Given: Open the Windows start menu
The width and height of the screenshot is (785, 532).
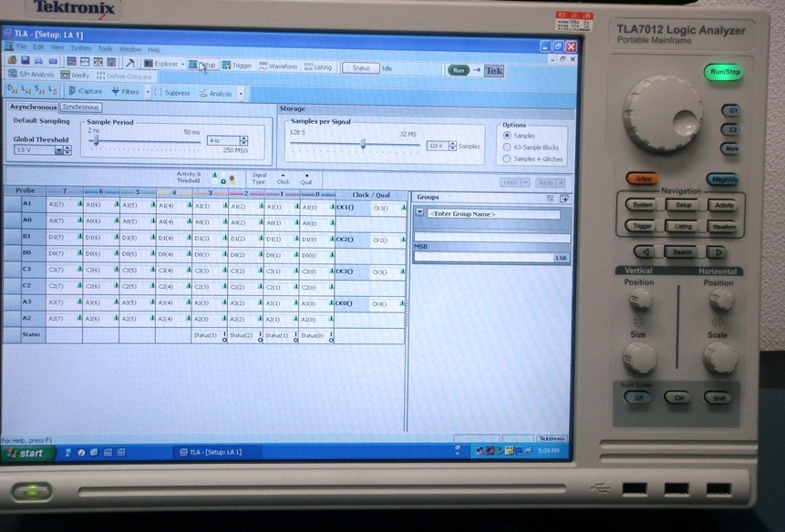Looking at the screenshot, I should [x=26, y=453].
